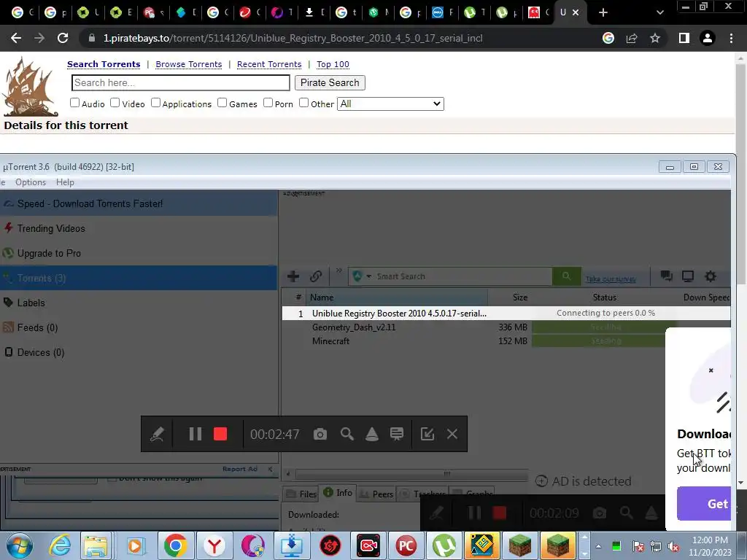
Task: Click the uTorrent chat bubbles icon
Action: pos(666,276)
